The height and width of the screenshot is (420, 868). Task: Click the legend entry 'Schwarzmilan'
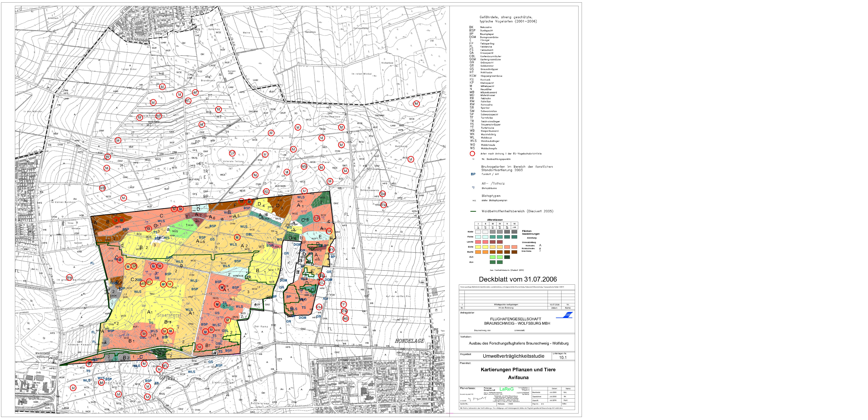(489, 111)
